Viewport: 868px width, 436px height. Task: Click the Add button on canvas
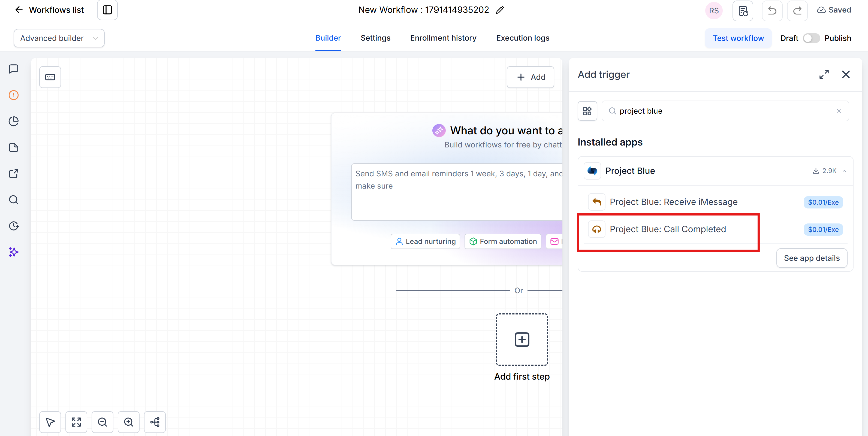[531, 77]
